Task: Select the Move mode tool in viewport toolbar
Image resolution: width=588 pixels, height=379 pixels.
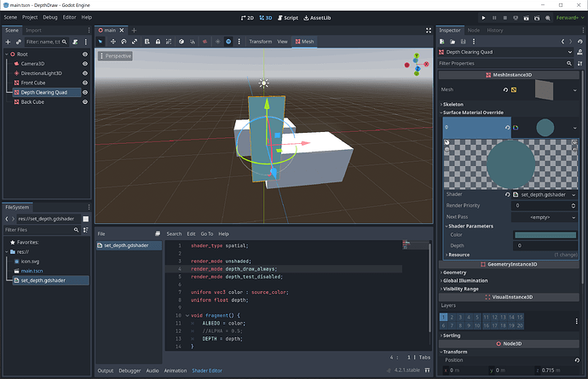Action: 112,42
